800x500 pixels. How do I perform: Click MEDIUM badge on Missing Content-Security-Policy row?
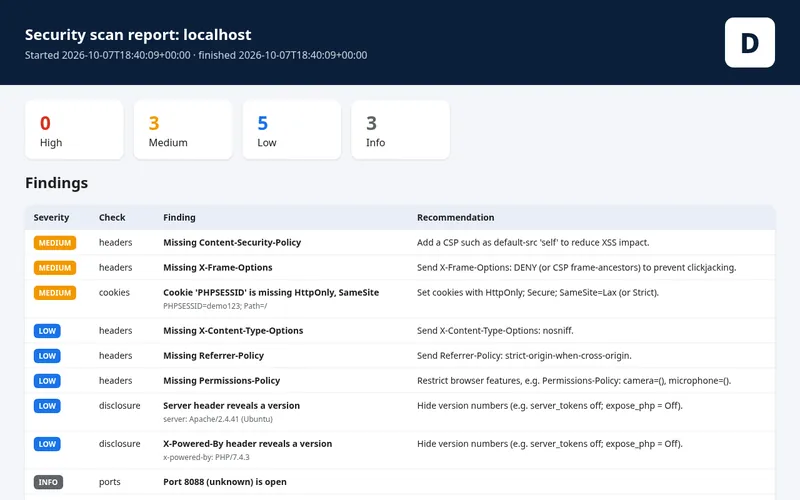(55, 243)
